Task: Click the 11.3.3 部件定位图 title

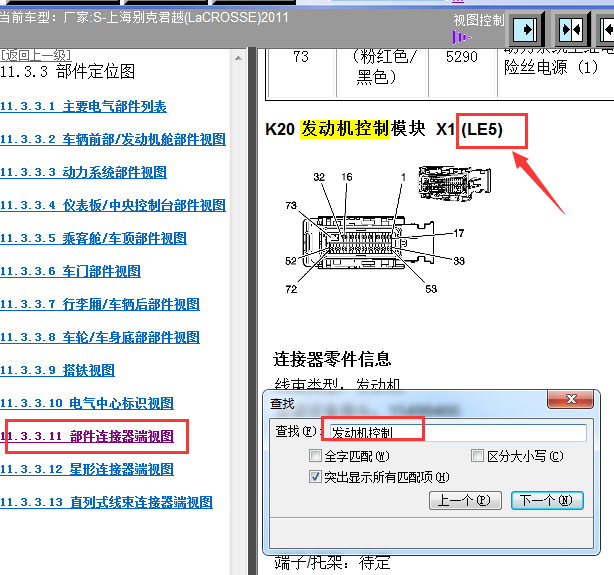Action: pyautogui.click(x=67, y=71)
